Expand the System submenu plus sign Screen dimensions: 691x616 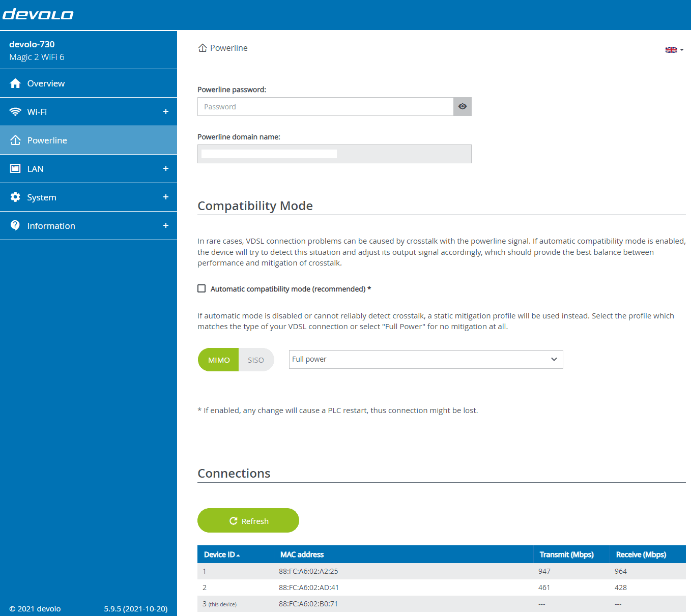pos(165,197)
